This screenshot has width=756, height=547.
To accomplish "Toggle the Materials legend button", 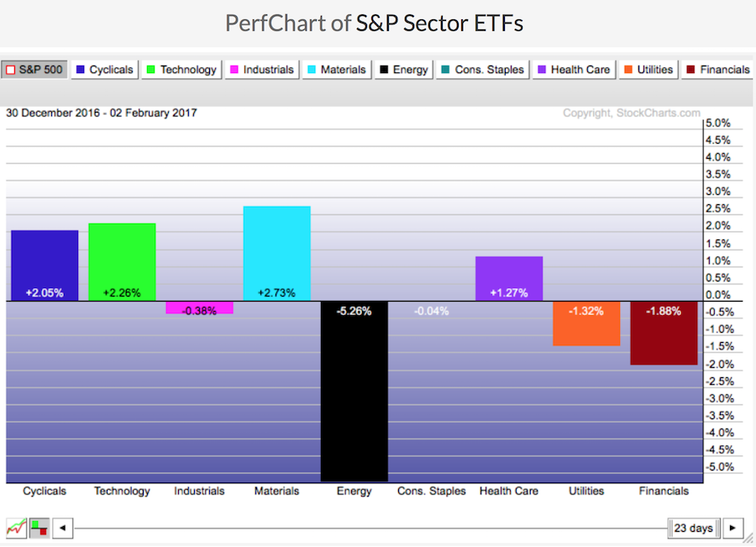I will click(336, 70).
